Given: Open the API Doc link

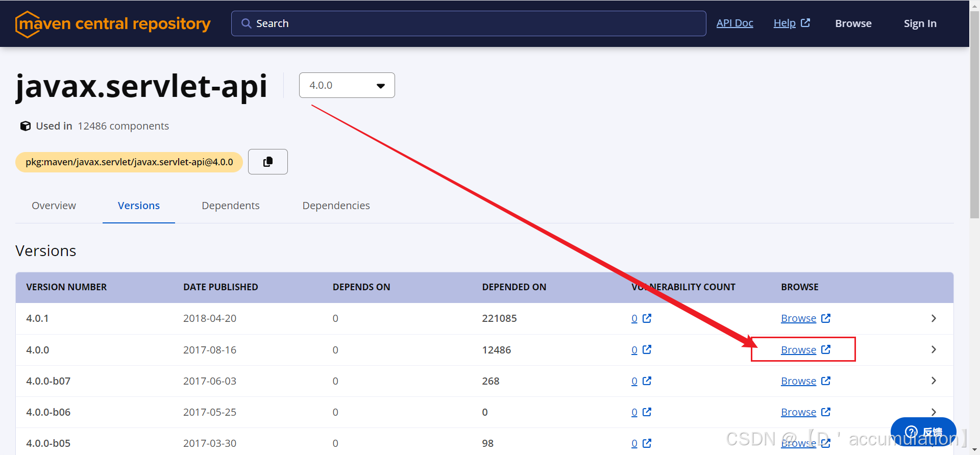Looking at the screenshot, I should pos(734,23).
